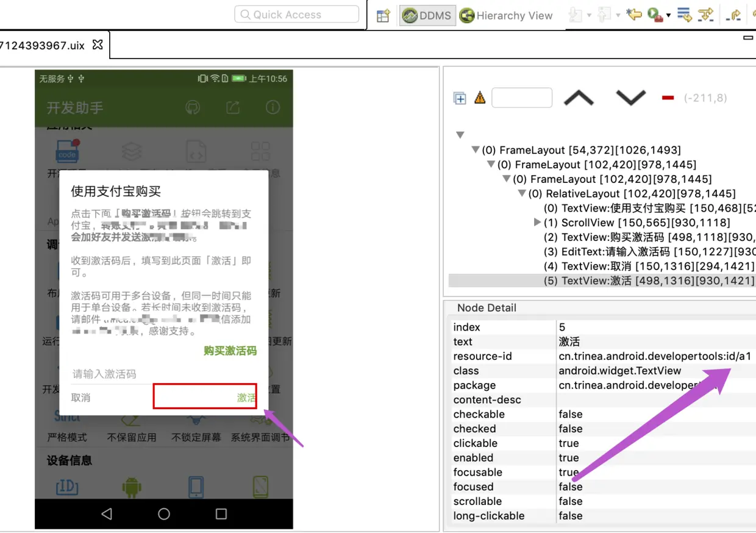The height and width of the screenshot is (533, 756).
Task: Click the expand all plus icon
Action: (460, 98)
